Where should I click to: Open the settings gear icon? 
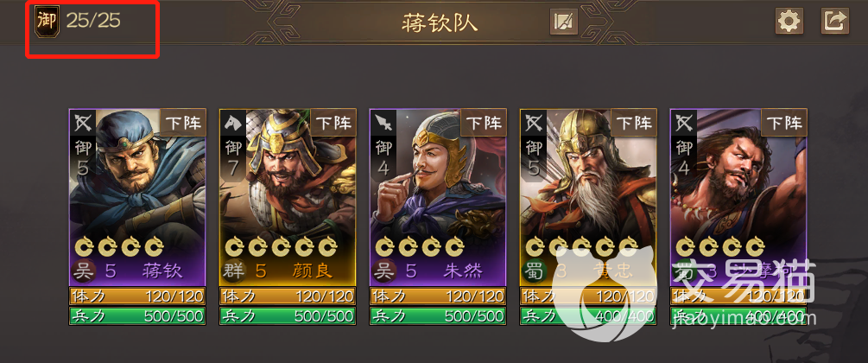(x=789, y=22)
